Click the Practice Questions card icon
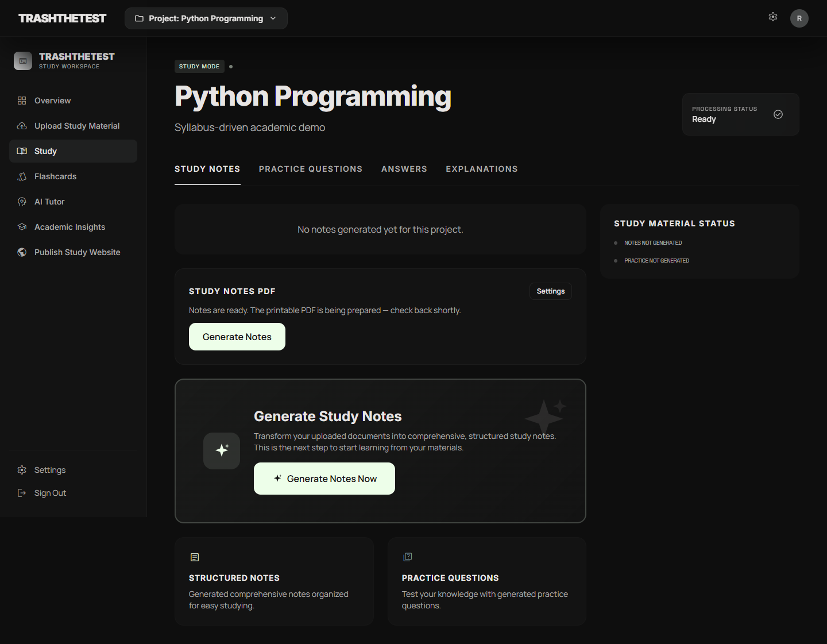This screenshot has height=644, width=827. click(x=408, y=557)
